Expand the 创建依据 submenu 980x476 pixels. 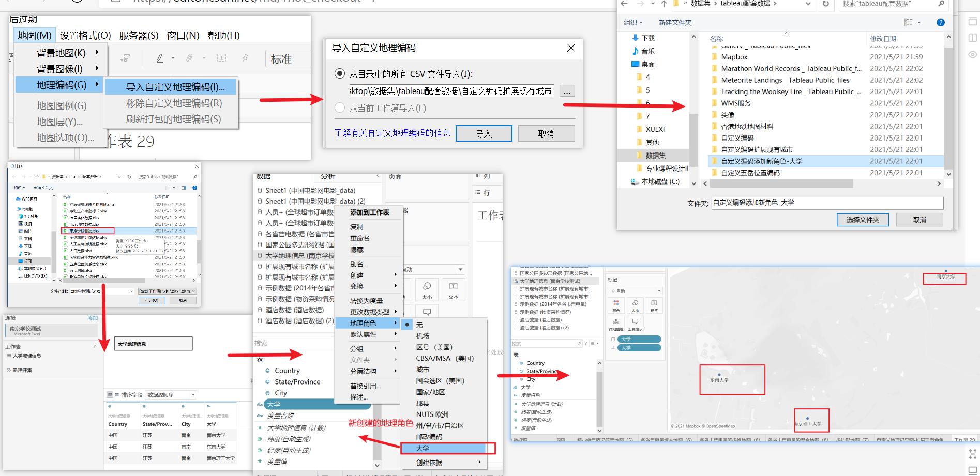pos(444,463)
